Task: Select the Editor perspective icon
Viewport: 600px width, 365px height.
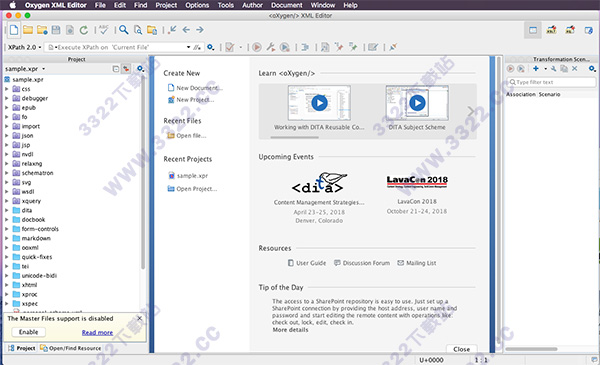Action: point(533,30)
